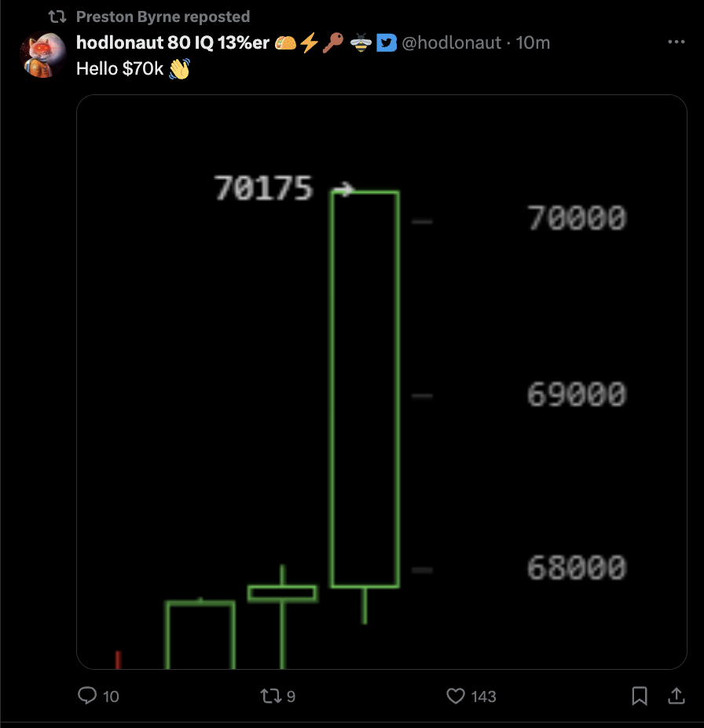Image resolution: width=704 pixels, height=728 pixels.
Task: Open the "Preston Byrne reposted" link
Action: point(163,17)
